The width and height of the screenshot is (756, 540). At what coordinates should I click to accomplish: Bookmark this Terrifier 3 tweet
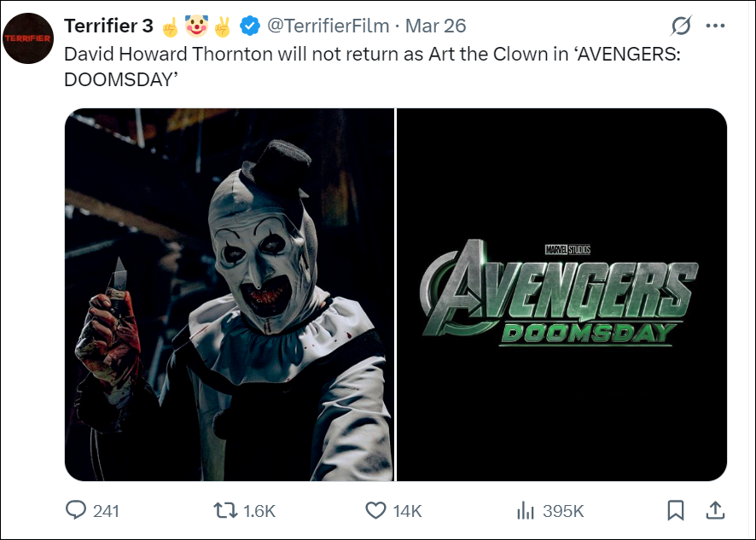[x=675, y=510]
